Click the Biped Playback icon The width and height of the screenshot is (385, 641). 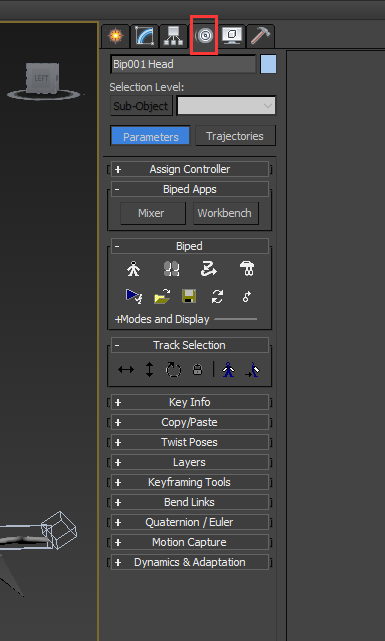click(x=134, y=296)
